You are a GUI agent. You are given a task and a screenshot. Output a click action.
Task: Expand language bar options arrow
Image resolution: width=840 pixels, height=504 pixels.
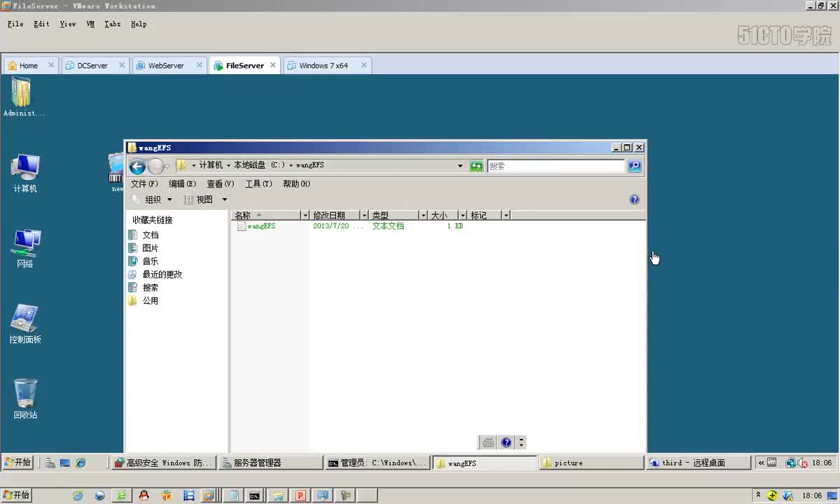[x=521, y=442]
